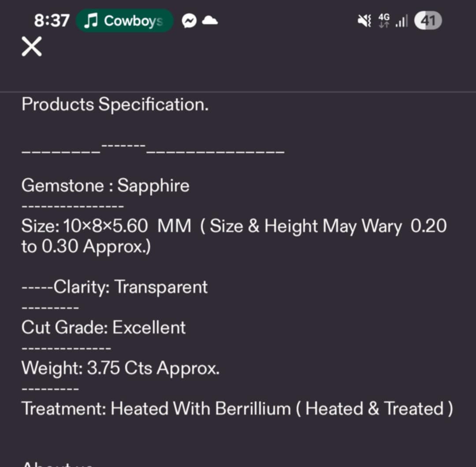Tap the 4G network indicator
This screenshot has width=476, height=467.
click(x=384, y=20)
